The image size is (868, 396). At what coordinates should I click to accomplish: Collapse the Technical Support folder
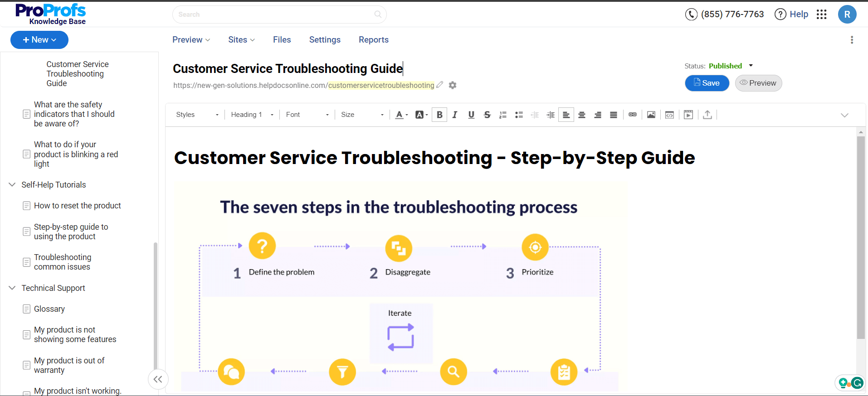point(12,288)
